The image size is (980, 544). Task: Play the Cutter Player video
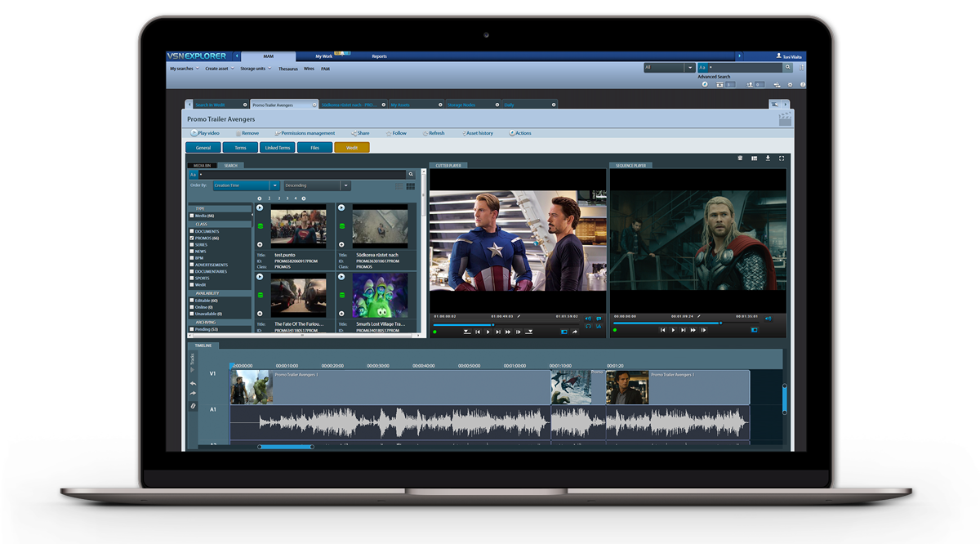[x=488, y=332]
